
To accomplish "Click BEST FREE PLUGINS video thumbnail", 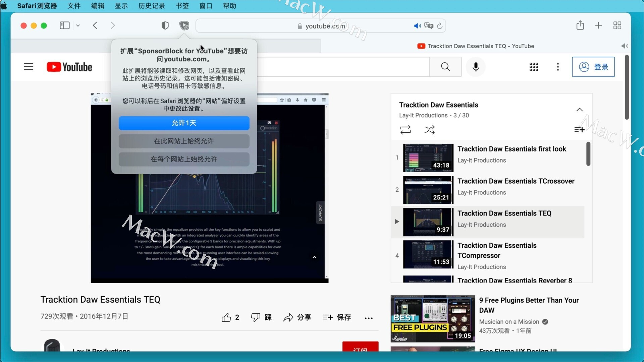I will pyautogui.click(x=433, y=319).
